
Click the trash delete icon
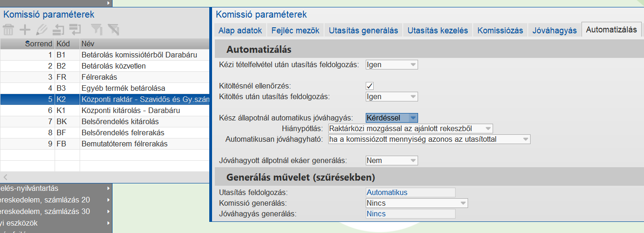[x=8, y=30]
